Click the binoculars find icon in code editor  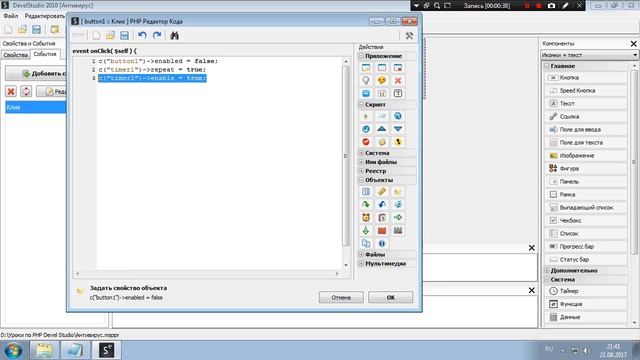pyautogui.click(x=175, y=36)
